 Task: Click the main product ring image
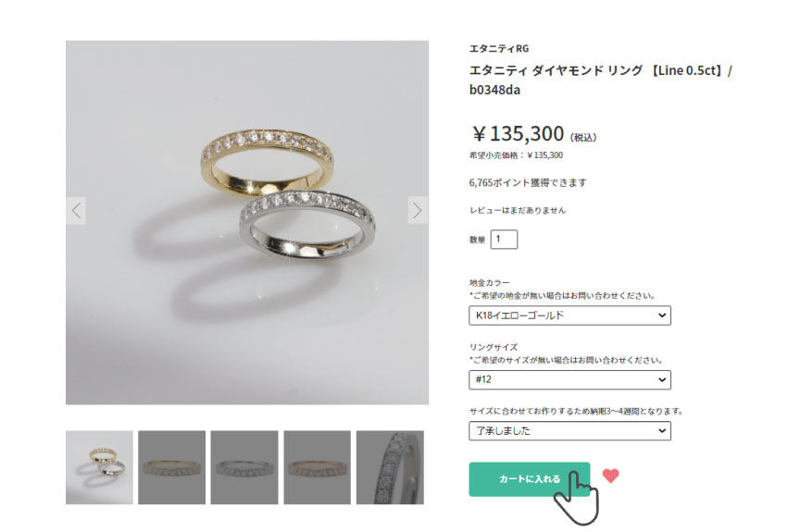(247, 223)
